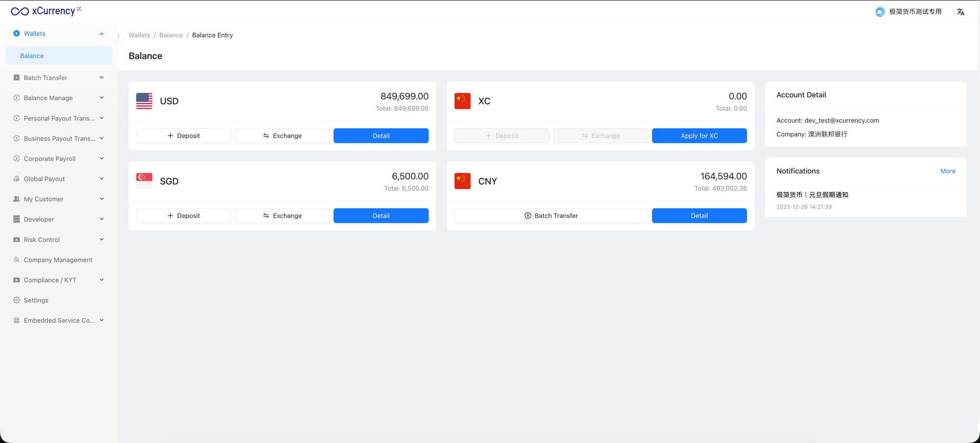Click the USD balance amount 849,699.00

pyautogui.click(x=404, y=96)
